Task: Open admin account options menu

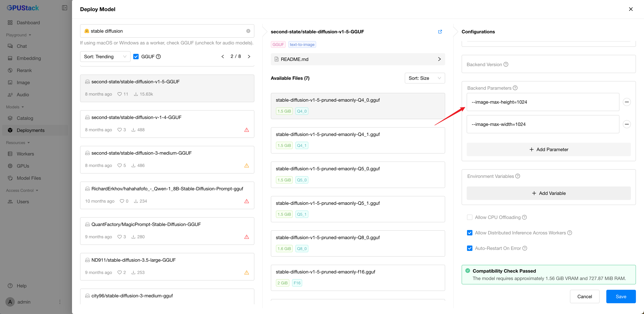Action: 60,302
